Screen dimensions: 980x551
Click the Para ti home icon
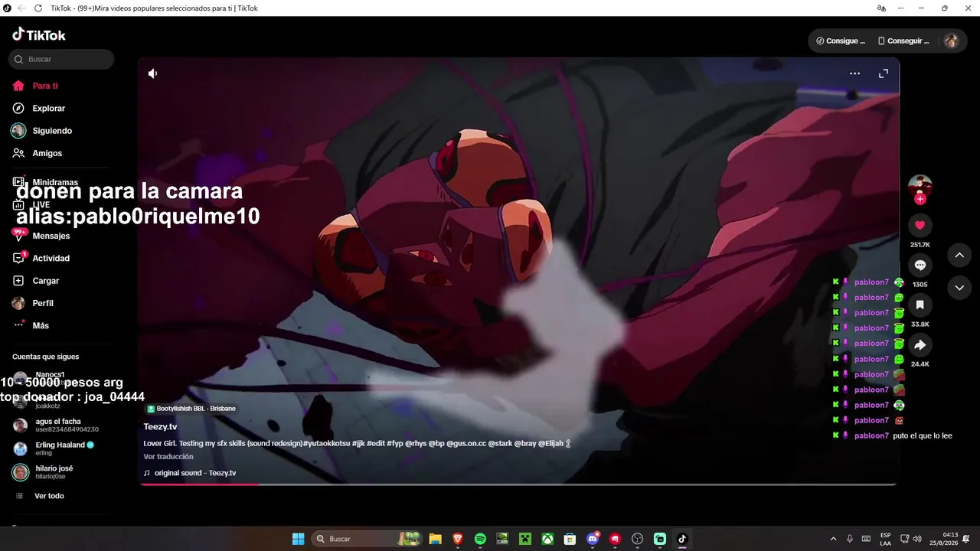coord(18,86)
